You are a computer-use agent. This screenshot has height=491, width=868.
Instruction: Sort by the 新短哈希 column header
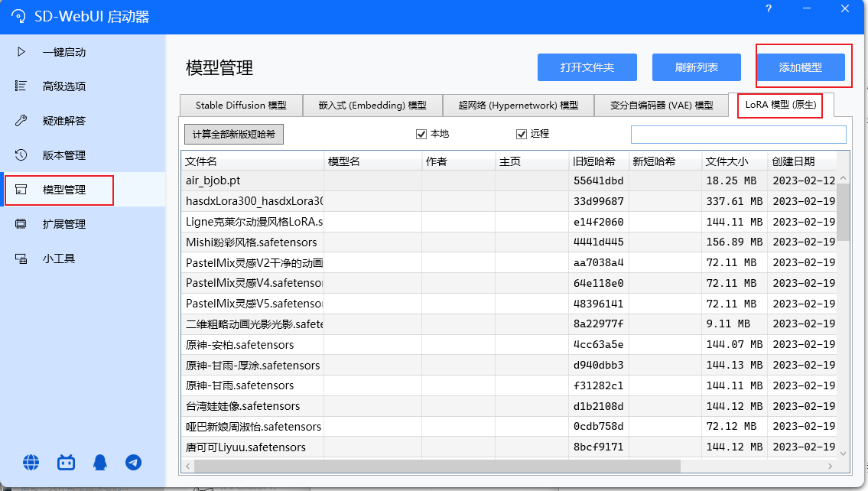pos(665,161)
